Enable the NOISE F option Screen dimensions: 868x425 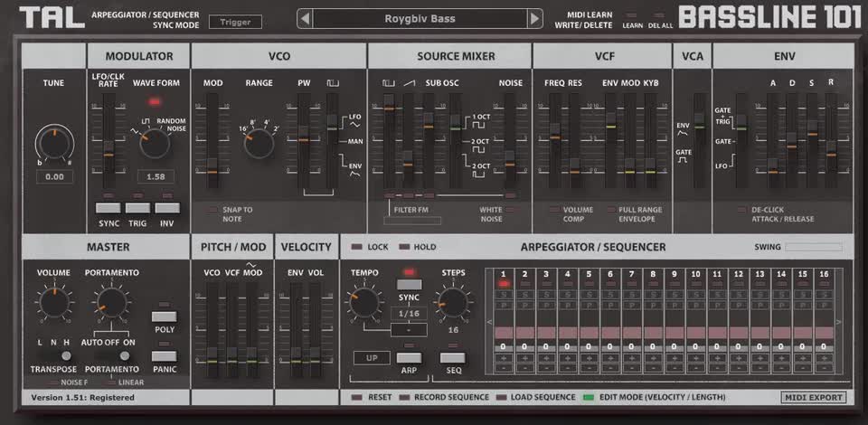click(x=52, y=382)
